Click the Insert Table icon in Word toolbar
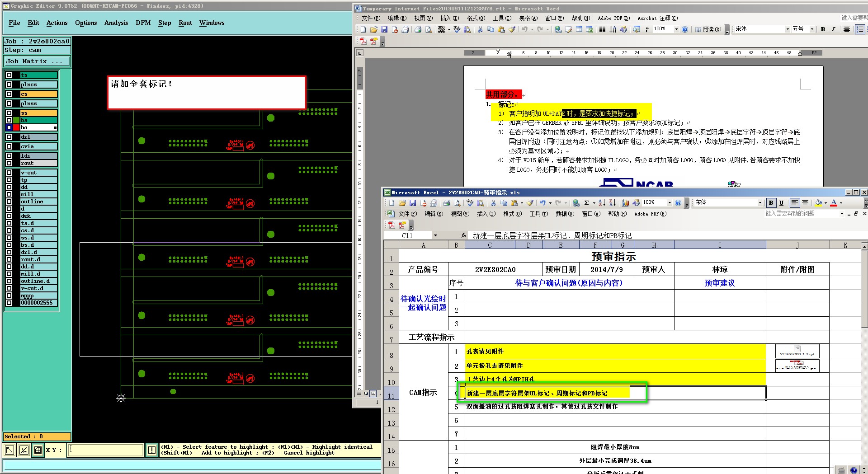The image size is (868, 474). [579, 29]
